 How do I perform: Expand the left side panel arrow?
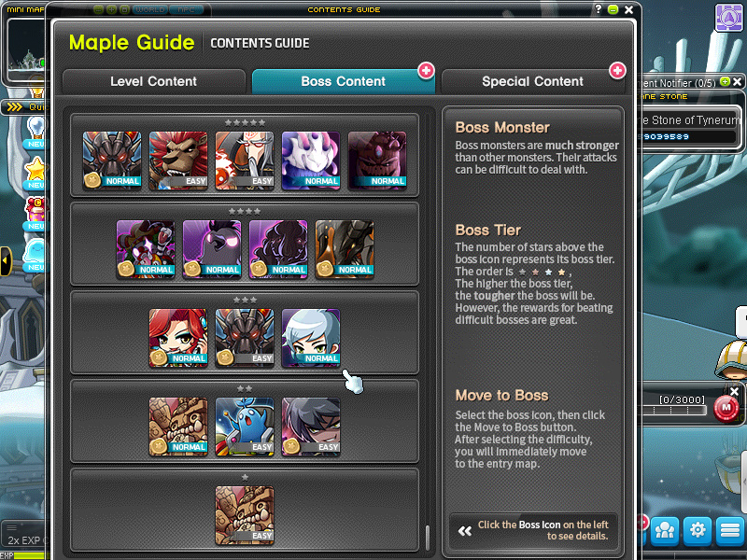(6, 261)
